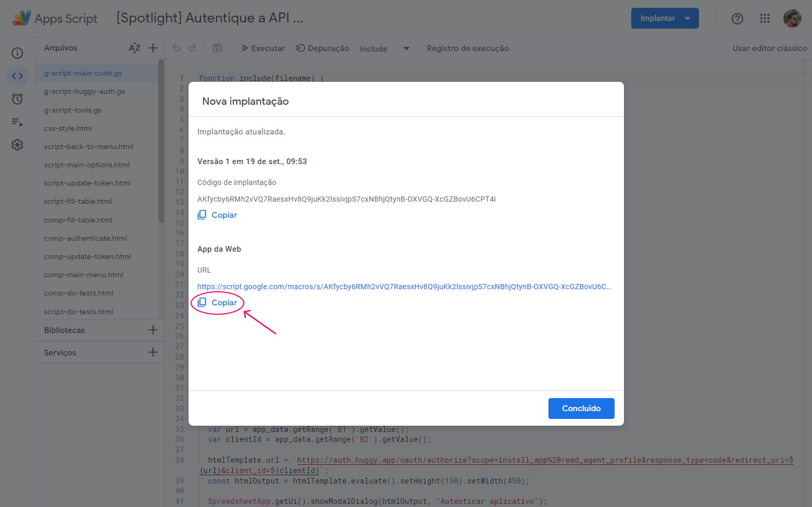Open Project Settings gear icon
The height and width of the screenshot is (507, 812).
(x=17, y=145)
